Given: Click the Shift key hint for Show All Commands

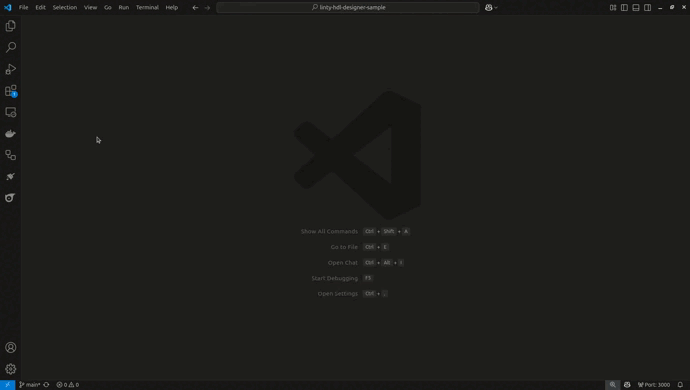Looking at the screenshot, I should pyautogui.click(x=389, y=232).
